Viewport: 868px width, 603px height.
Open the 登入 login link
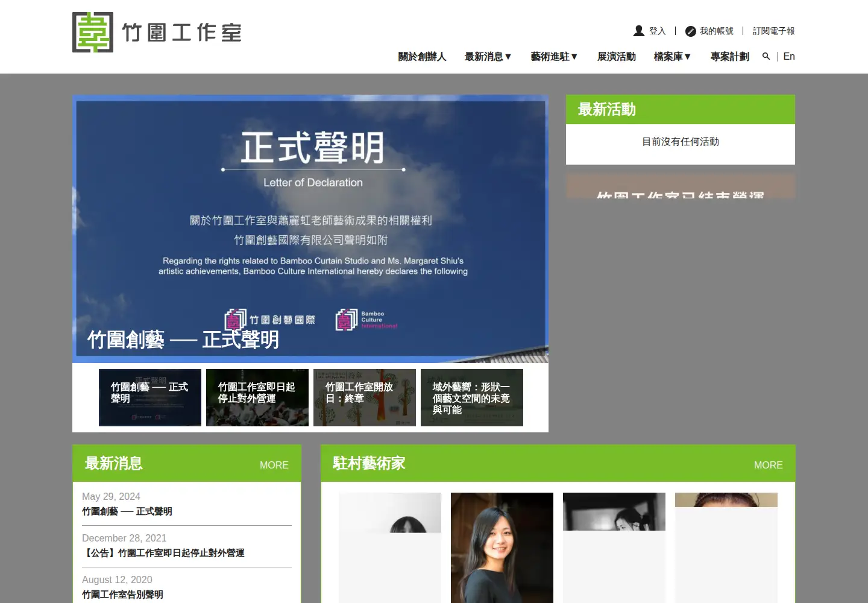click(657, 31)
